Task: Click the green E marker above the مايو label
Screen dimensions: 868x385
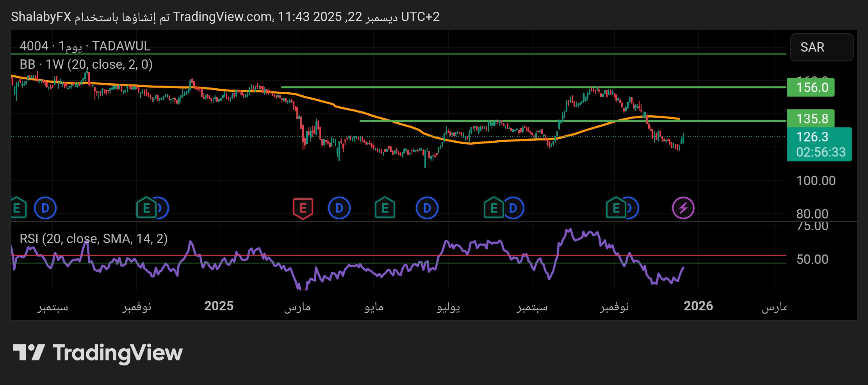Action: click(x=385, y=208)
